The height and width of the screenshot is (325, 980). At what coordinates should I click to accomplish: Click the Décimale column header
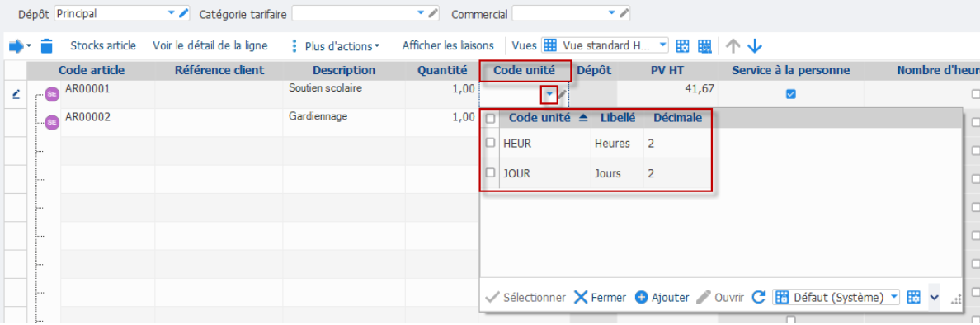[x=677, y=117]
